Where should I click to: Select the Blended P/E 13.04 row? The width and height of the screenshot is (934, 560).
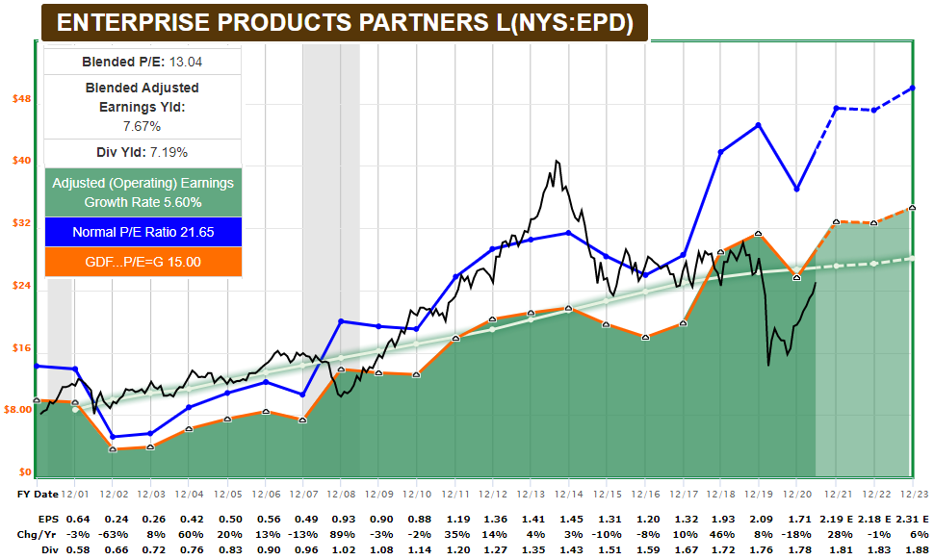coord(143,62)
